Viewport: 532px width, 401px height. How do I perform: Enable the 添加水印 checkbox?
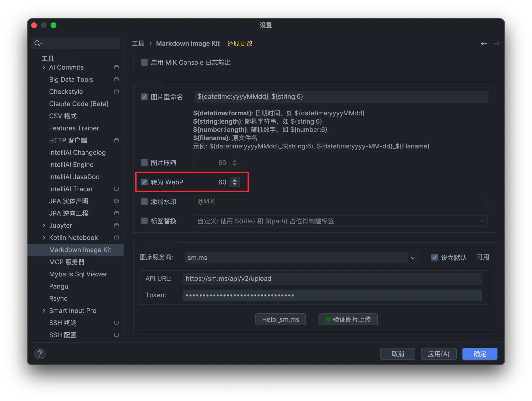pos(144,201)
